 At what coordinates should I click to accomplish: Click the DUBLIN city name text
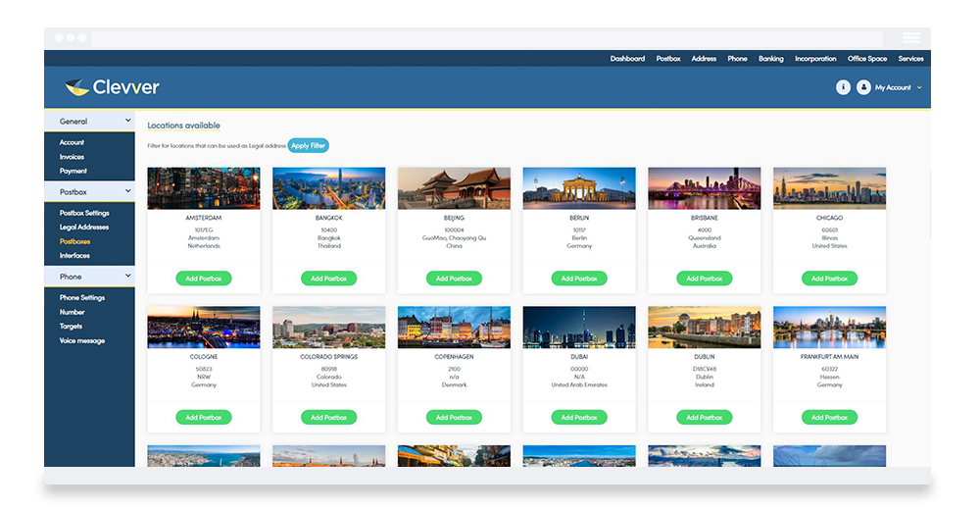pos(705,357)
